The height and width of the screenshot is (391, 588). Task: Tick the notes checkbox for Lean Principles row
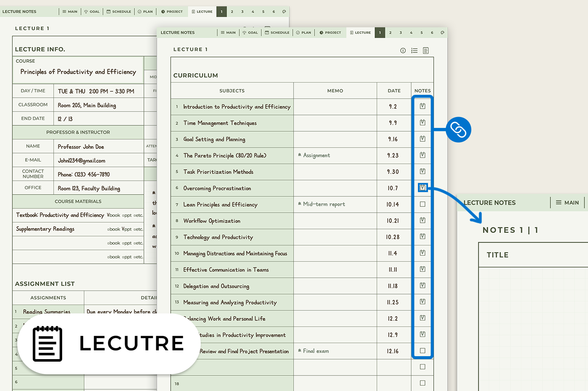[x=423, y=204]
